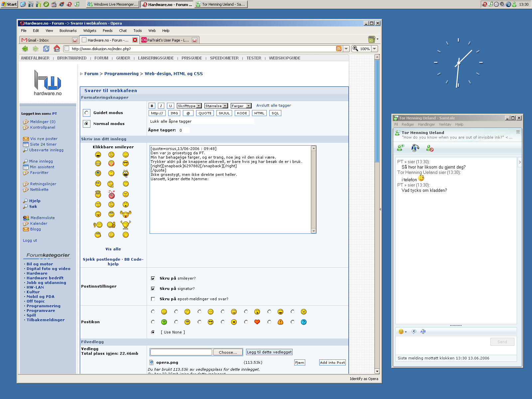The width and height of the screenshot is (532, 399).
Task: Select Guidet modus radio button
Action: pyautogui.click(x=86, y=113)
